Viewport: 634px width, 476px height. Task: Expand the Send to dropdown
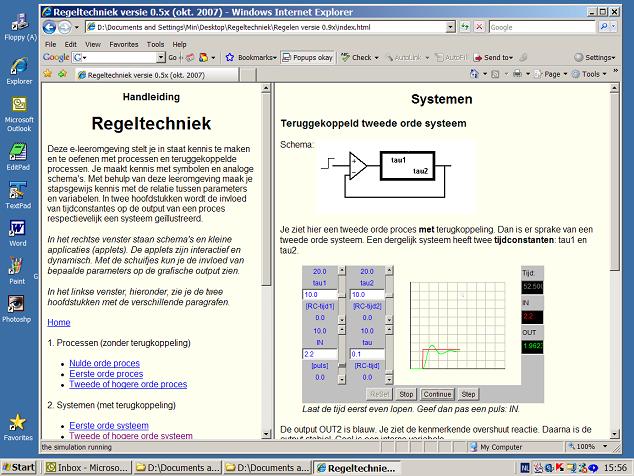511,58
